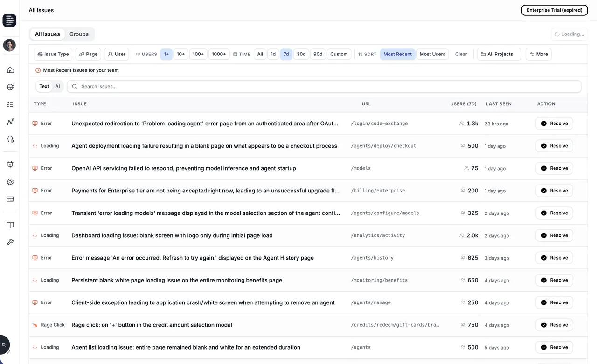The image size is (597, 364).
Task: Open the wrench tools sidebar icon
Action: (x=10, y=242)
